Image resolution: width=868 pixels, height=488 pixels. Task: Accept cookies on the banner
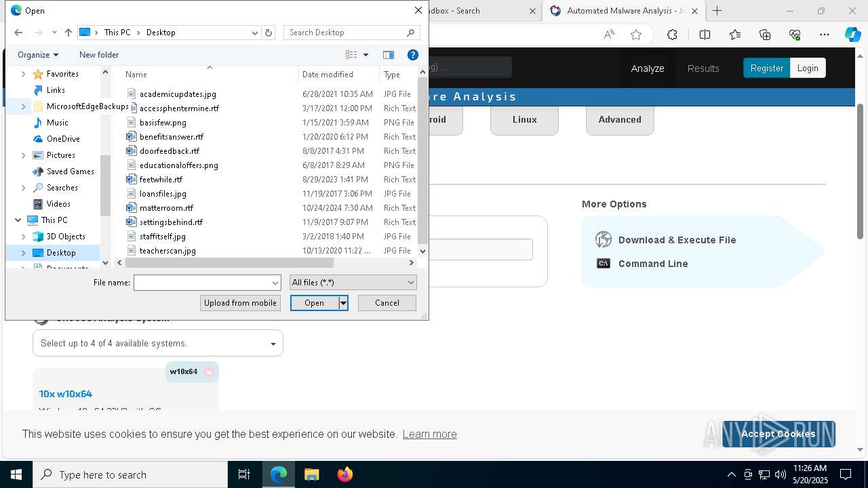(778, 434)
